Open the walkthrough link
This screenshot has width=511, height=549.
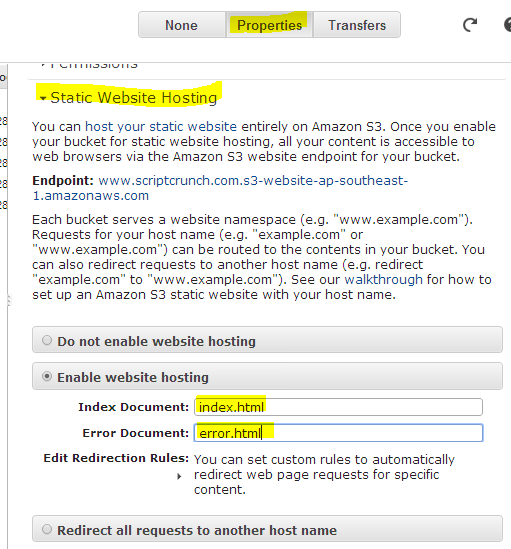pyautogui.click(x=384, y=279)
